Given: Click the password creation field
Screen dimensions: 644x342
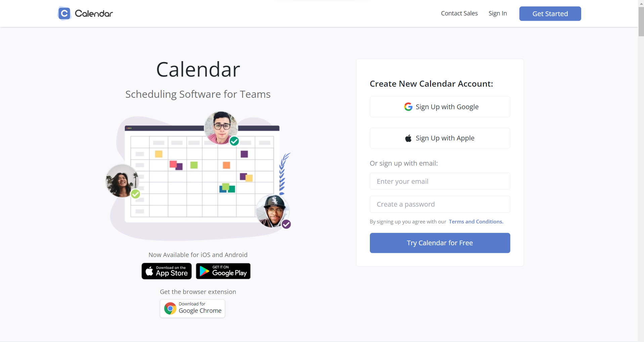Looking at the screenshot, I should point(439,204).
